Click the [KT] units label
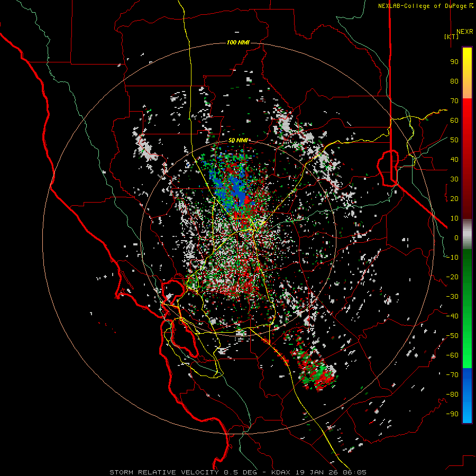 pyautogui.click(x=452, y=36)
